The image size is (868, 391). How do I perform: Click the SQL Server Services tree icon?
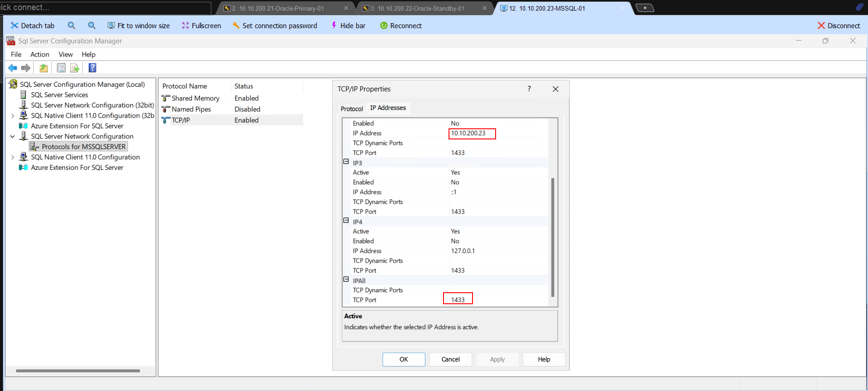pyautogui.click(x=24, y=95)
